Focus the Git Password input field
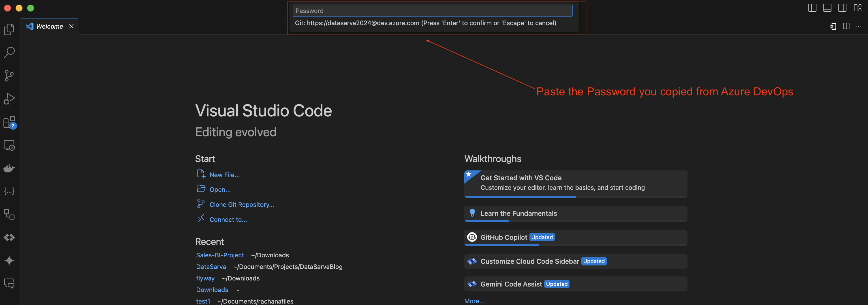This screenshot has height=305, width=868. click(x=432, y=11)
